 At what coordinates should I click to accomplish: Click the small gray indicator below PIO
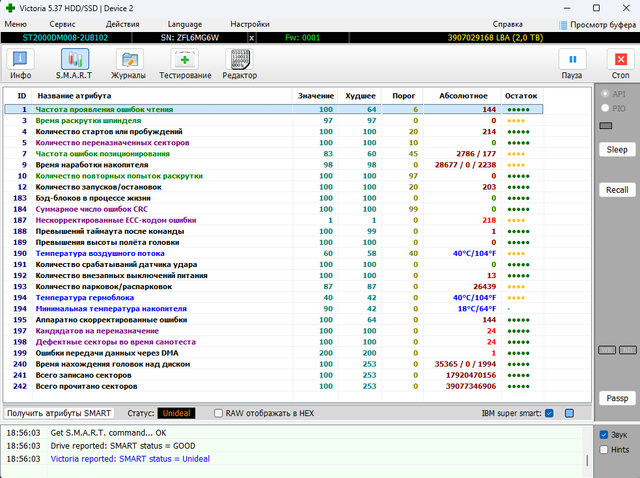tap(606, 126)
